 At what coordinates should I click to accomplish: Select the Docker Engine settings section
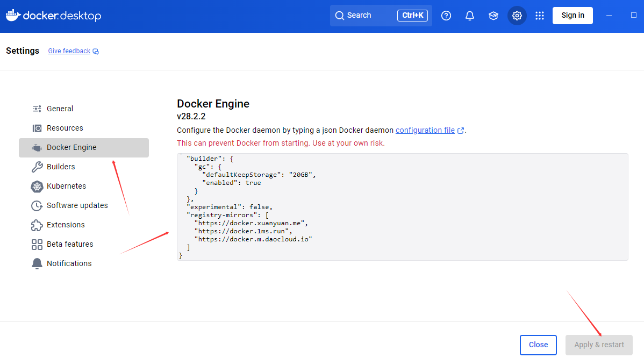pos(84,147)
